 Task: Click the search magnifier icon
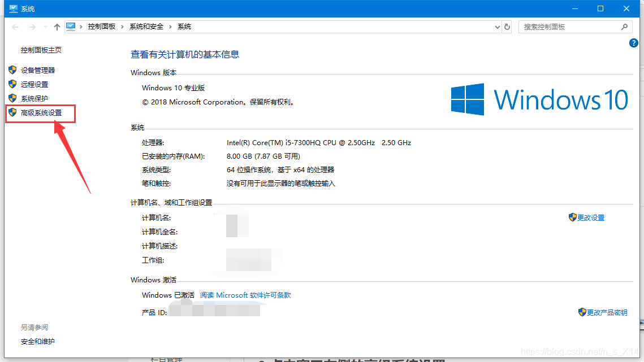pyautogui.click(x=625, y=27)
